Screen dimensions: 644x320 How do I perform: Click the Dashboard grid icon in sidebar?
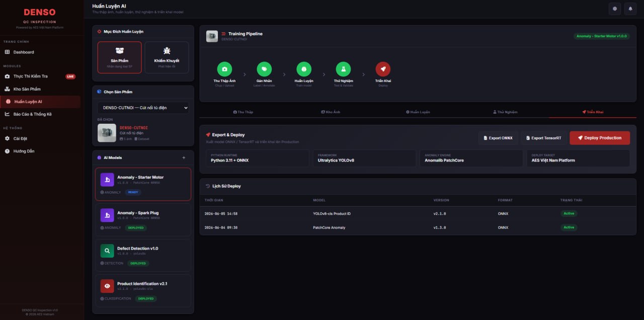pyautogui.click(x=7, y=52)
